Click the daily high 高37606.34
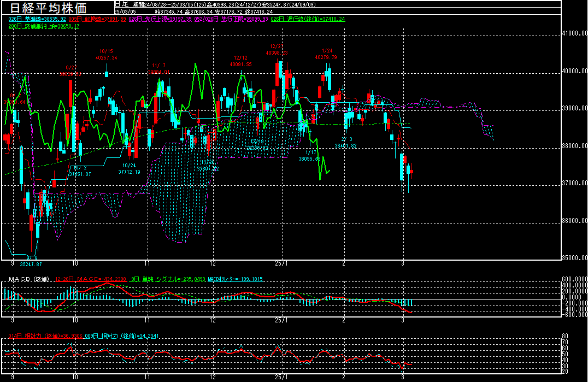The height and width of the screenshot is (382, 588). [199, 11]
